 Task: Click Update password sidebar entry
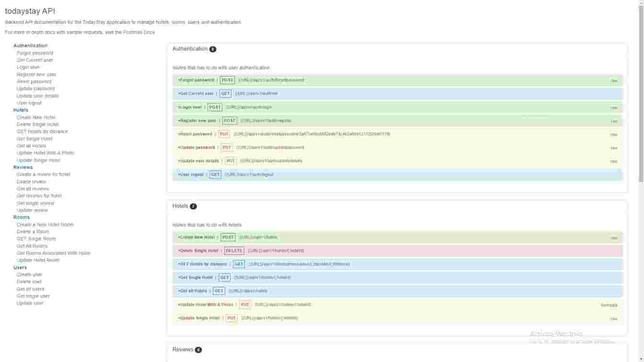(35, 89)
